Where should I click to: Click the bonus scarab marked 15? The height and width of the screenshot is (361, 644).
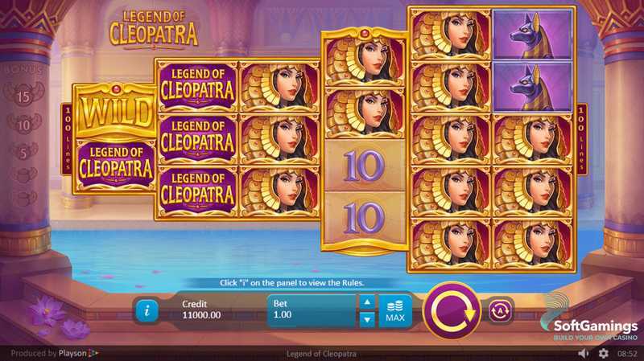point(24,95)
